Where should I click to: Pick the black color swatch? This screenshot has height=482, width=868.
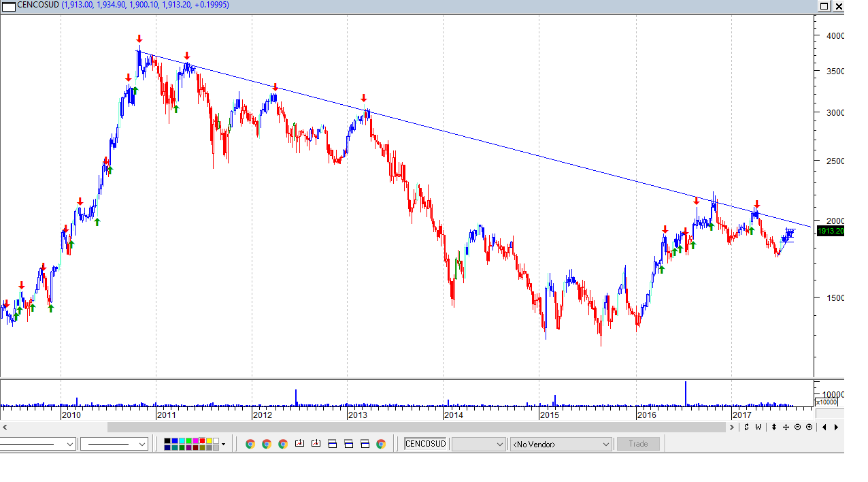[x=167, y=440]
